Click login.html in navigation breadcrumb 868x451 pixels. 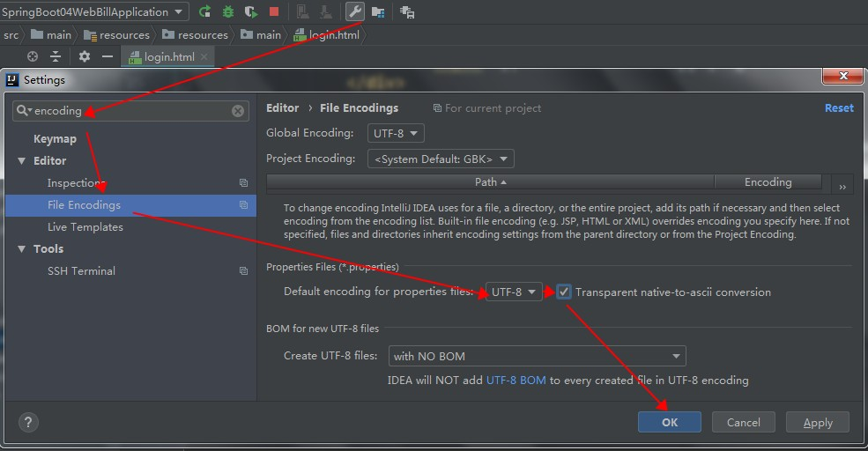(x=327, y=35)
